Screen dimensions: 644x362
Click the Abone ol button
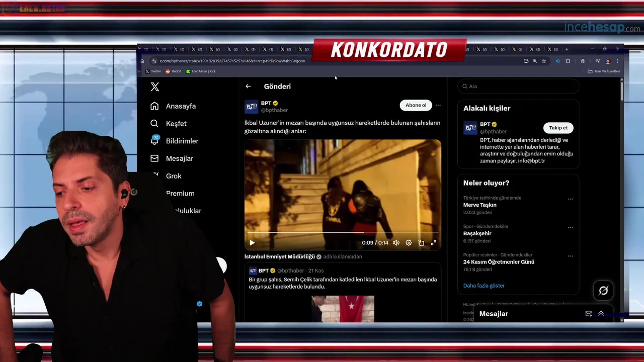click(x=416, y=105)
